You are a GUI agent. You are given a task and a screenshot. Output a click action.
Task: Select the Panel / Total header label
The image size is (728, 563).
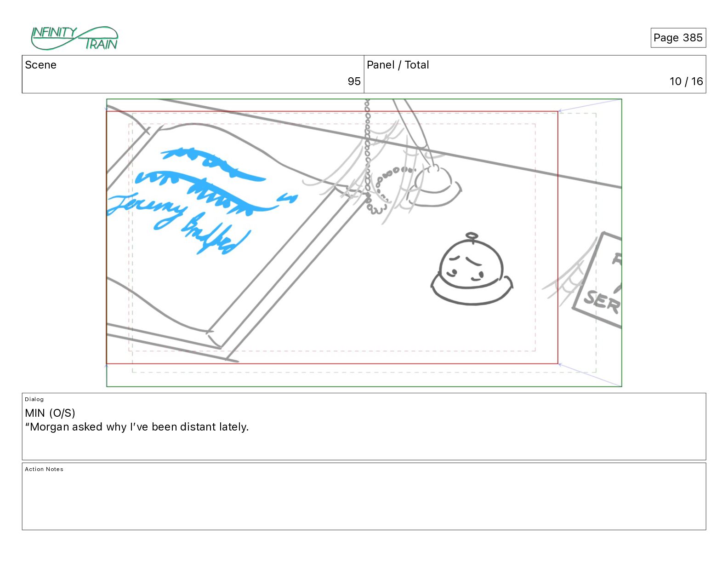click(398, 65)
